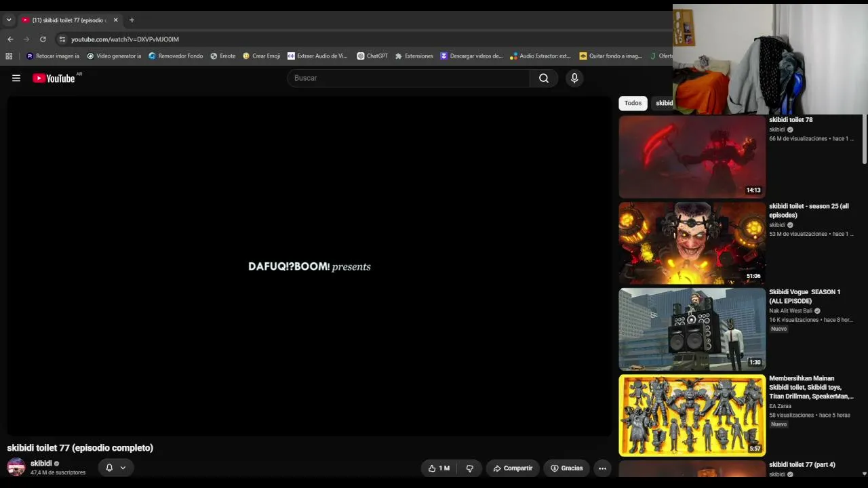Click the Gracias button
868x488 pixels.
coord(566,468)
